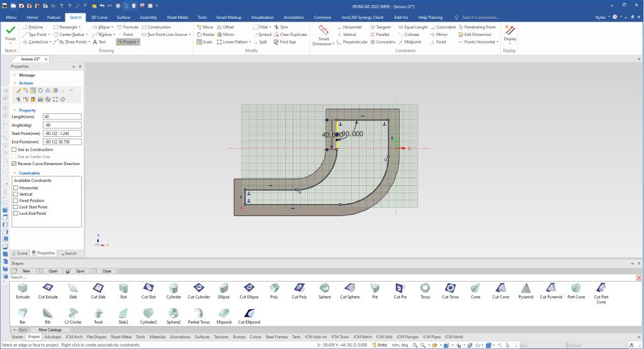Open the Rectangle dropdown arrow
644x349 pixels.
click(79, 27)
